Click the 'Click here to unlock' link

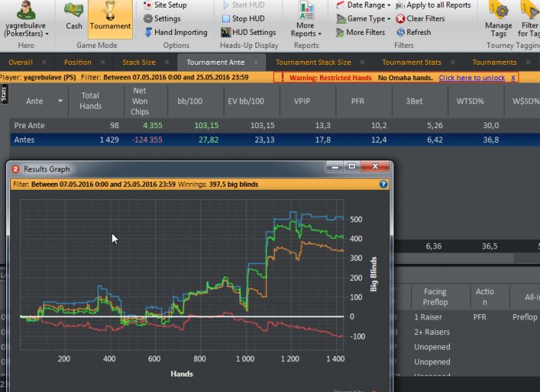click(471, 78)
